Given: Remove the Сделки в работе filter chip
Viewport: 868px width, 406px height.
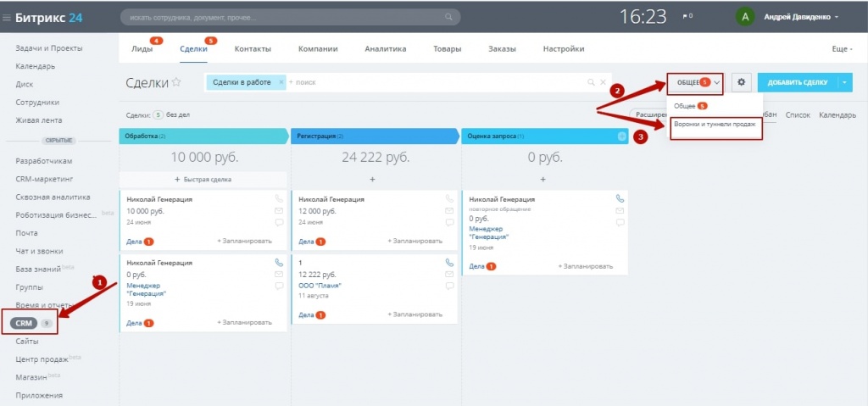Looking at the screenshot, I should [281, 82].
